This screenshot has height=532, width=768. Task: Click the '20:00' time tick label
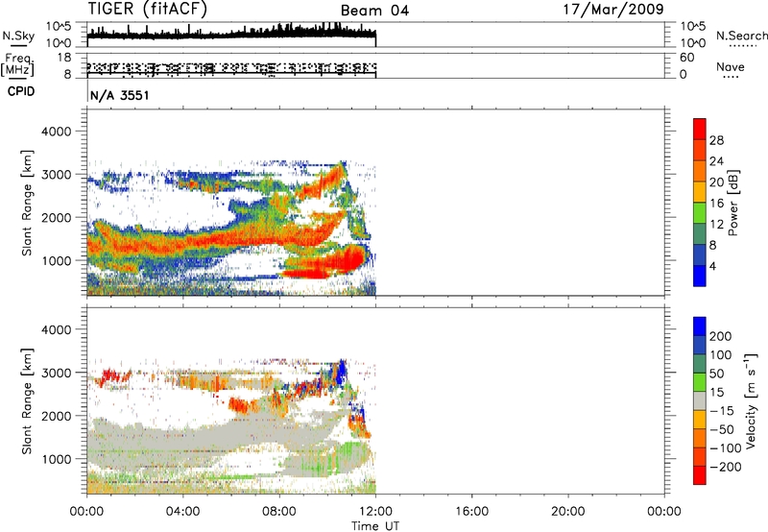[x=568, y=512]
